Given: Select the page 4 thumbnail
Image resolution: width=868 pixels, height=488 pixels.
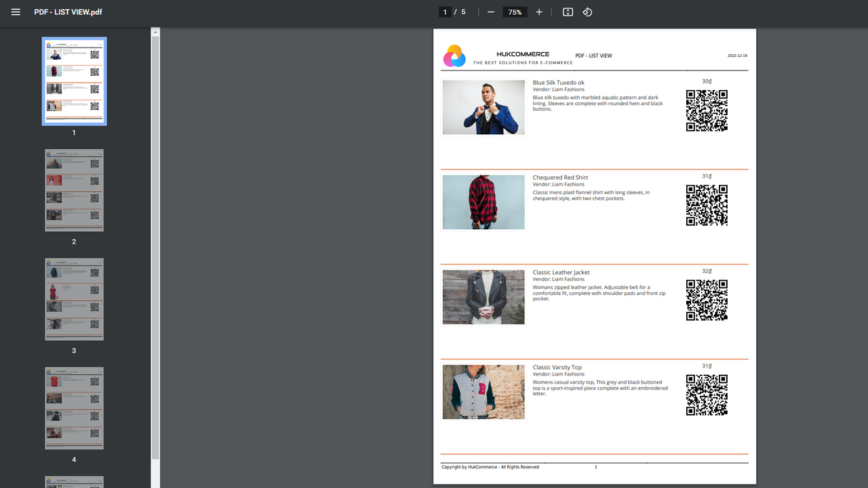Looking at the screenshot, I should (x=74, y=408).
